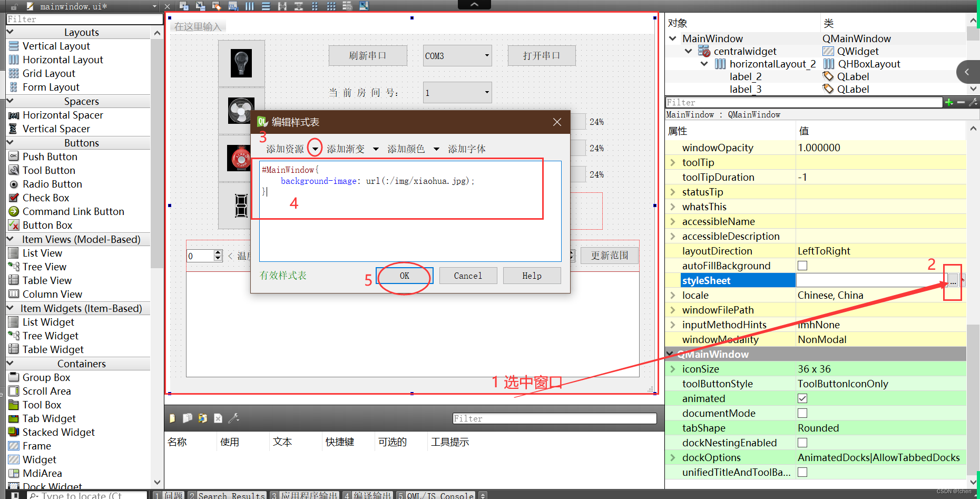Viewport: 980px width, 499px height.
Task: Apply horizontal splitter layout from toolbar
Action: [x=282, y=6]
